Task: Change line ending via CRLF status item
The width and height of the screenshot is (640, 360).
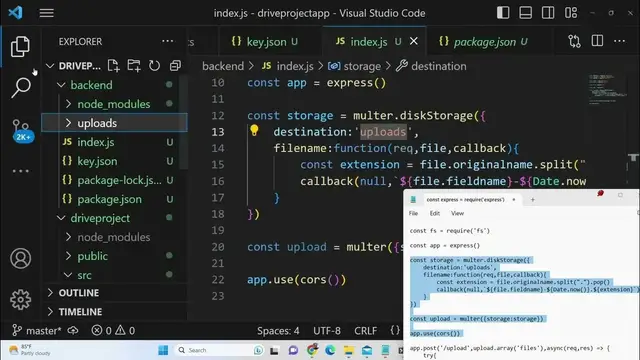Action: click(365, 331)
